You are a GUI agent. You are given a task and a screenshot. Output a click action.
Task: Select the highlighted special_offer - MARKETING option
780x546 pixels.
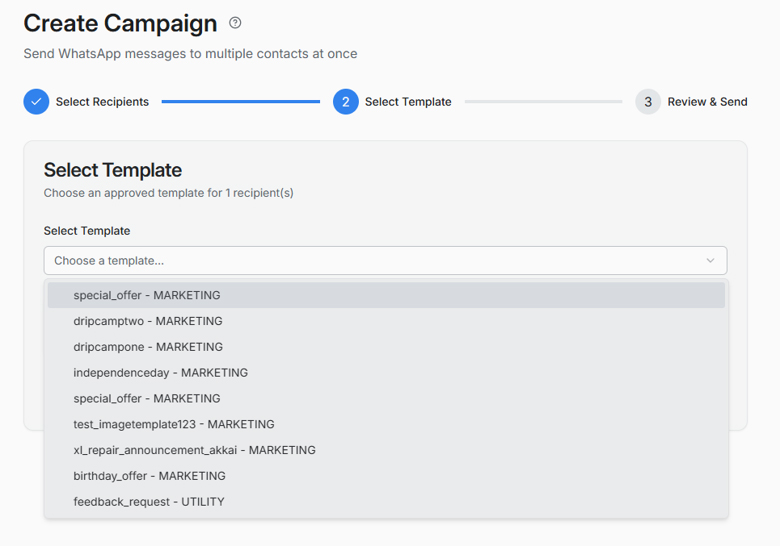tap(386, 295)
